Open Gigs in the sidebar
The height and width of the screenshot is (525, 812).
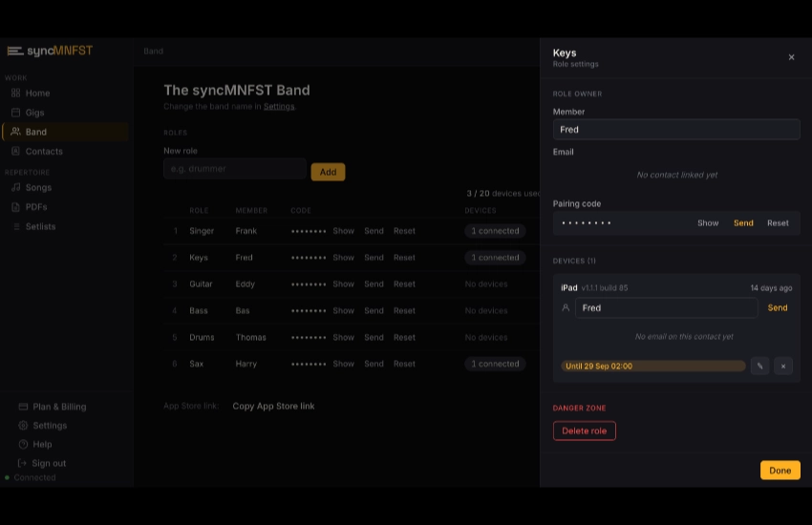point(34,113)
